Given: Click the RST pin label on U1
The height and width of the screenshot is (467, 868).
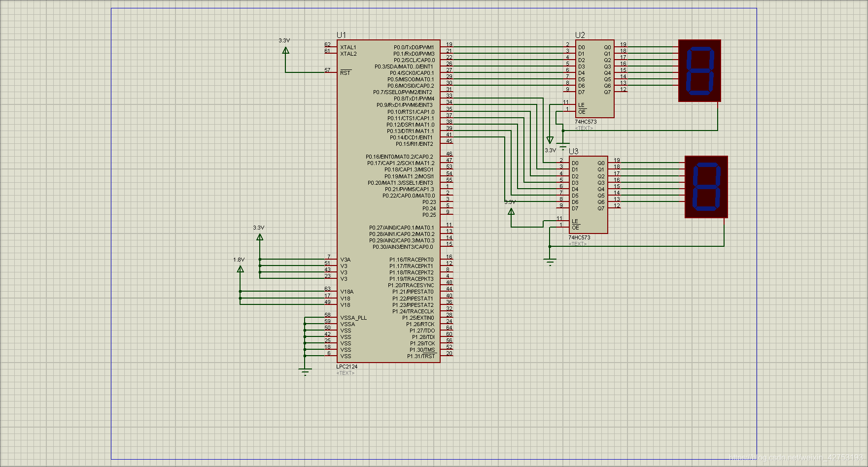Looking at the screenshot, I should [345, 73].
